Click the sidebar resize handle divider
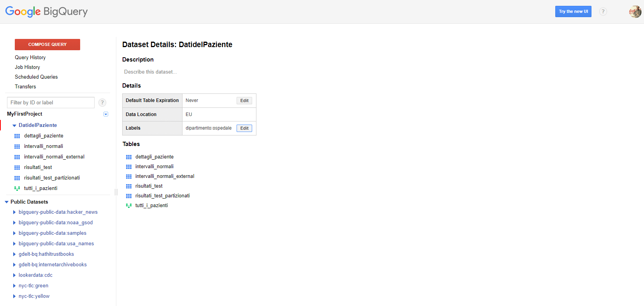Image resolution: width=644 pixels, height=306 pixels. pyautogui.click(x=116, y=192)
